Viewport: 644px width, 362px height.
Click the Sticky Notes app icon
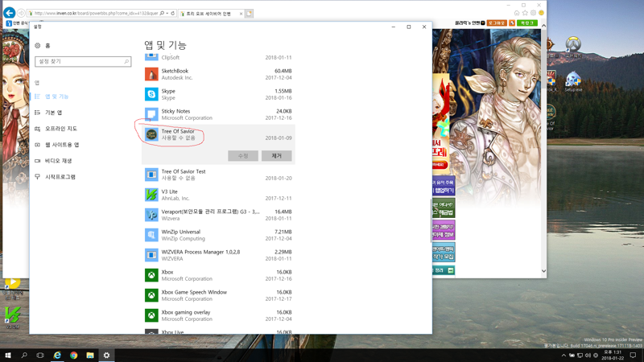click(151, 114)
